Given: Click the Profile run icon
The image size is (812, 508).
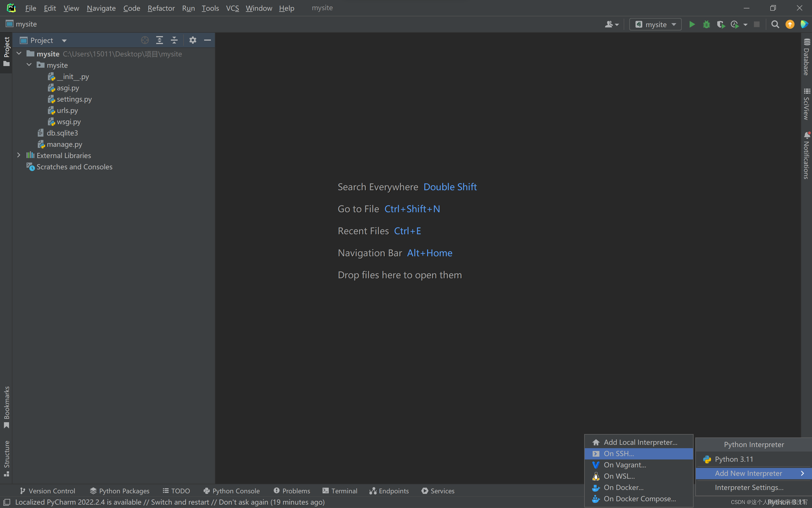Looking at the screenshot, I should click(x=735, y=25).
